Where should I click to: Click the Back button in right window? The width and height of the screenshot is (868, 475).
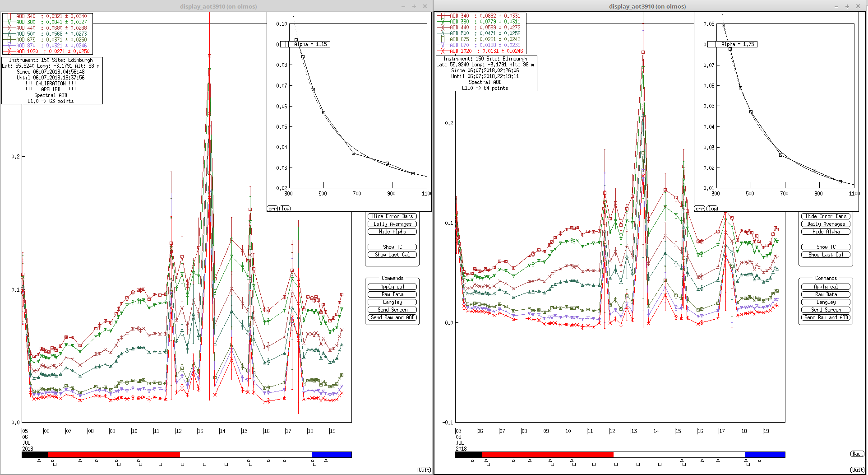click(857, 454)
